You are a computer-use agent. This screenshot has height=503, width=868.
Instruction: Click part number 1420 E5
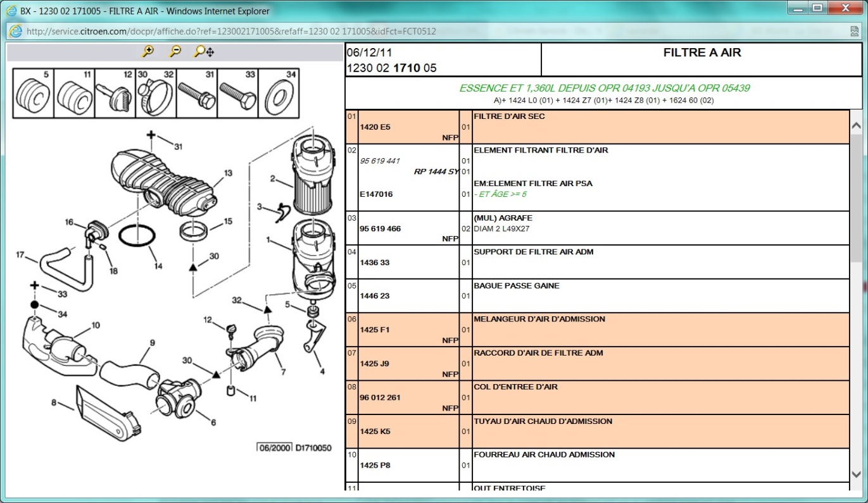point(375,127)
